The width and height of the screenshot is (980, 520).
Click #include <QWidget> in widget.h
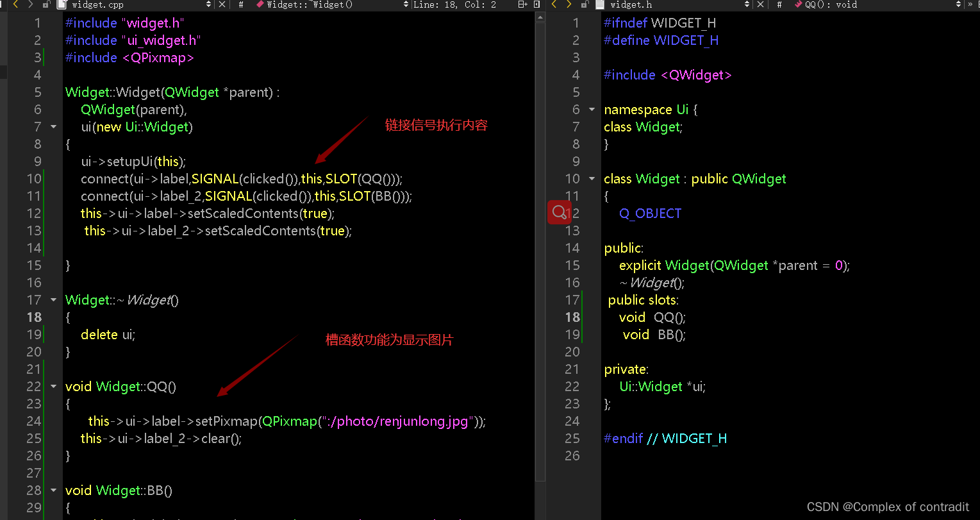668,74
